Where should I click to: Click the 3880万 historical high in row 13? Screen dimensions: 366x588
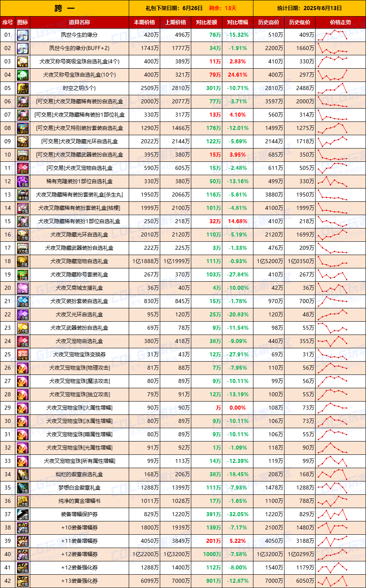pyautogui.click(x=274, y=195)
